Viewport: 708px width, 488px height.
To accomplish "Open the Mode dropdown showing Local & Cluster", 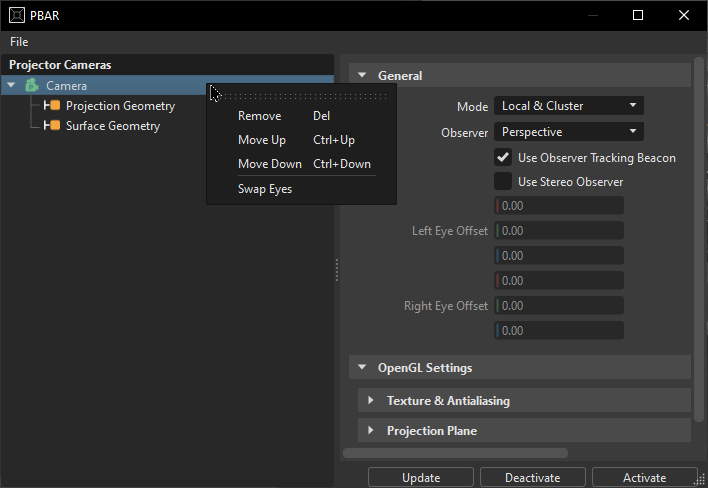I will pos(569,106).
